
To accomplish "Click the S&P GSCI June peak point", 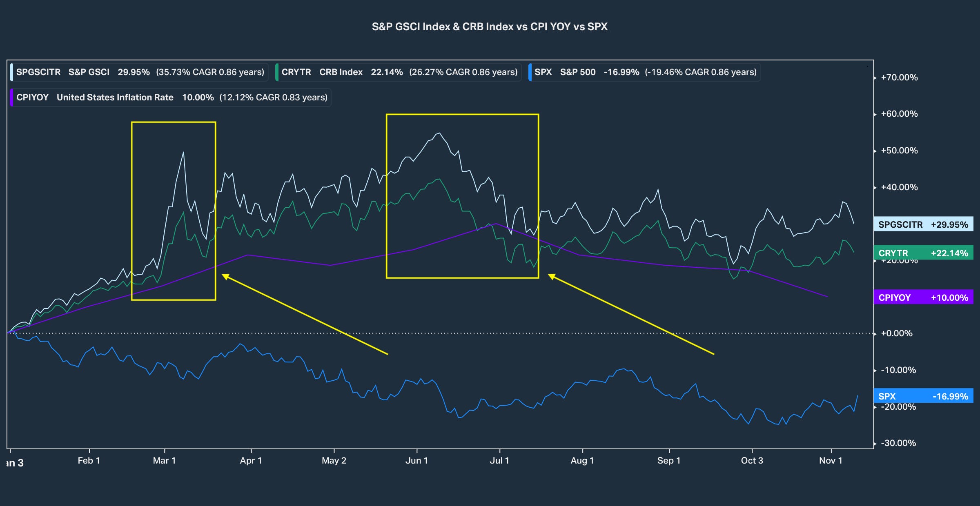I will pos(439,133).
